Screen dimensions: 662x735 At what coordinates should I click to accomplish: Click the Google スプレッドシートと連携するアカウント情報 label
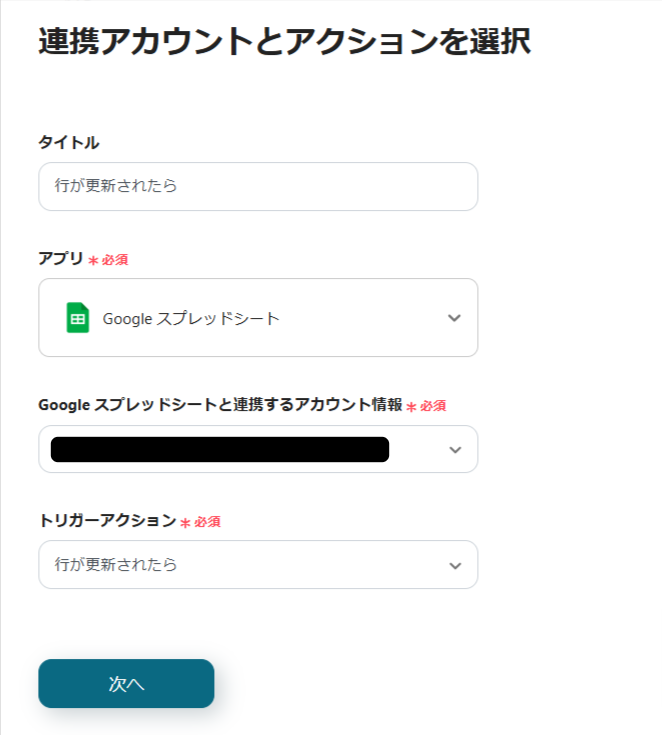(220, 405)
